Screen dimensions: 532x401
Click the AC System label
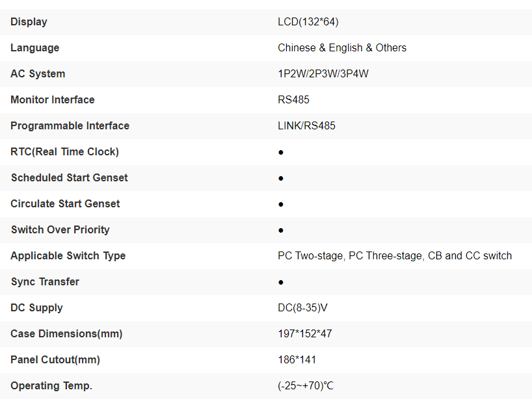[38, 74]
